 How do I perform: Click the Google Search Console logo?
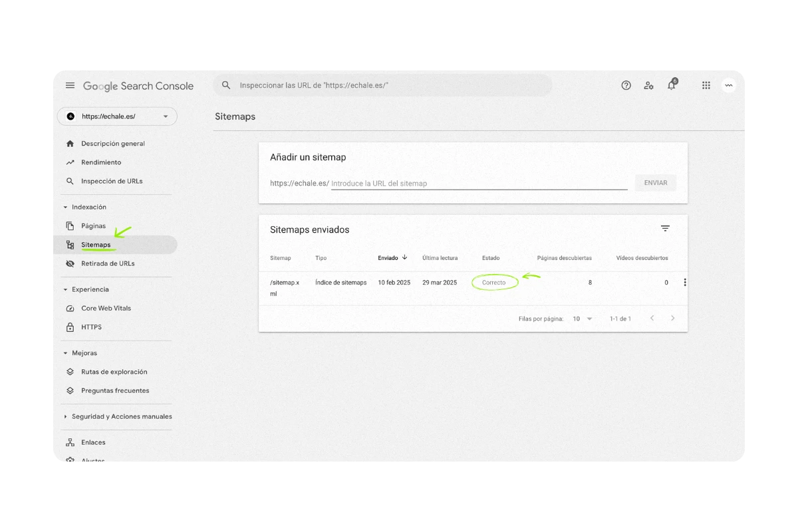point(138,86)
